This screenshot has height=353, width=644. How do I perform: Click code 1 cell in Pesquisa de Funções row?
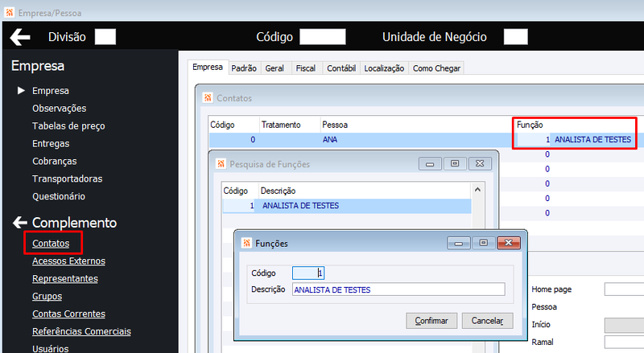239,206
